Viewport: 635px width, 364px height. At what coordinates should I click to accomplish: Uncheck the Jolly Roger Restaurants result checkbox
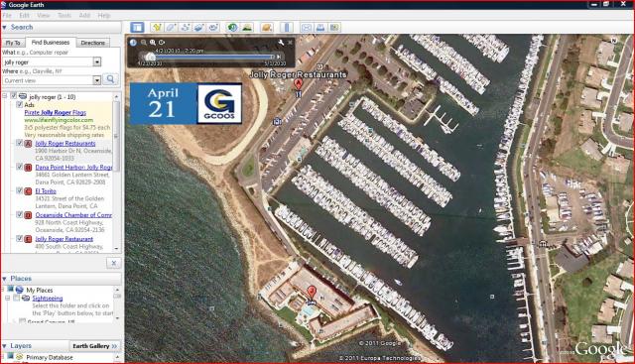(19, 143)
